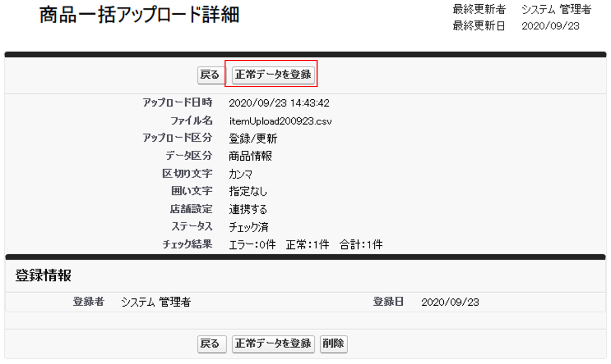The width and height of the screenshot is (611, 364).
Task: Click the bottom 戻る button
Action: click(x=210, y=344)
